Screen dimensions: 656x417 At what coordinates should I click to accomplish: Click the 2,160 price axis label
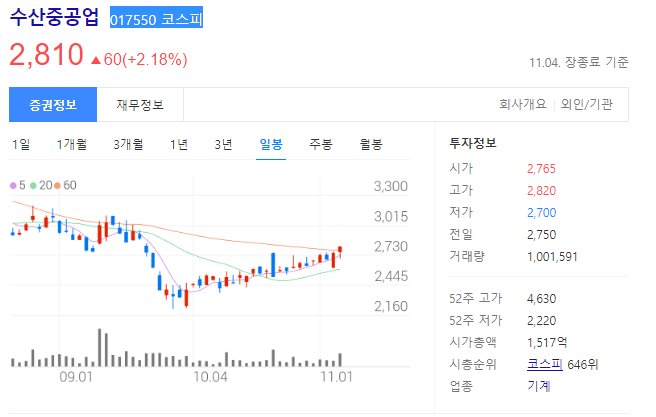pos(390,306)
